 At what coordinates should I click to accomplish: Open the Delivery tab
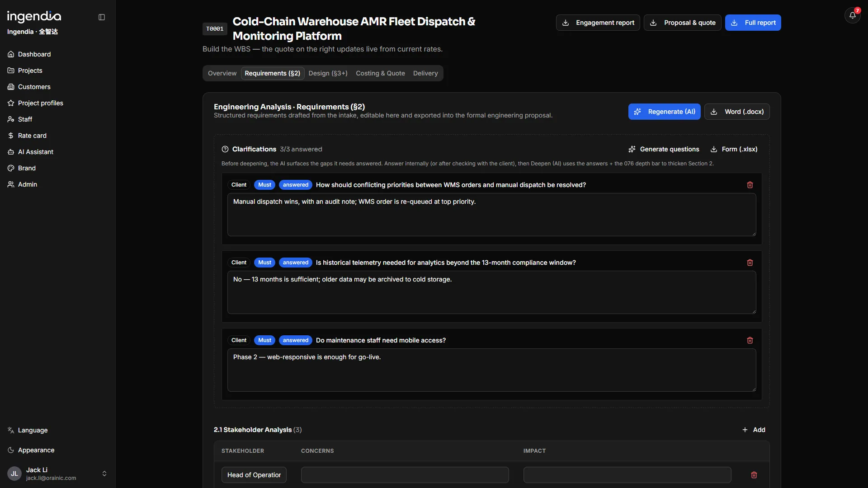pyautogui.click(x=425, y=73)
